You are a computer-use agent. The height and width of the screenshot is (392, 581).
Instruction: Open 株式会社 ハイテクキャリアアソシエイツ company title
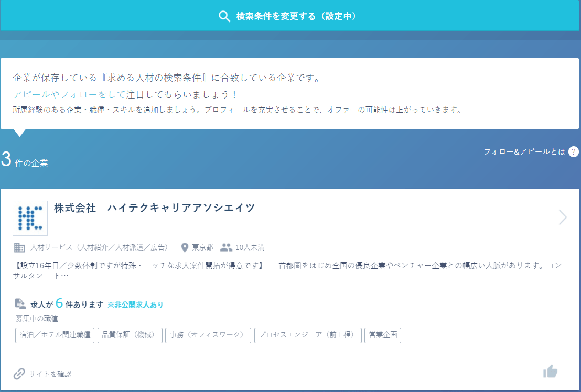(155, 208)
